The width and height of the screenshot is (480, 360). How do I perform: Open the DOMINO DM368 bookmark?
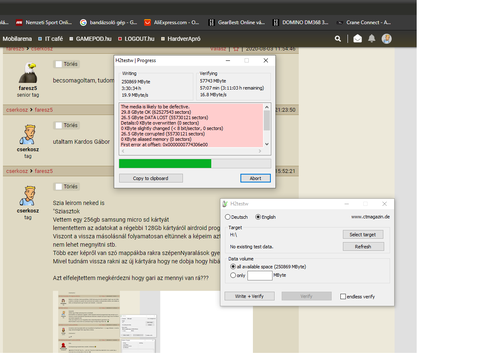[301, 22]
